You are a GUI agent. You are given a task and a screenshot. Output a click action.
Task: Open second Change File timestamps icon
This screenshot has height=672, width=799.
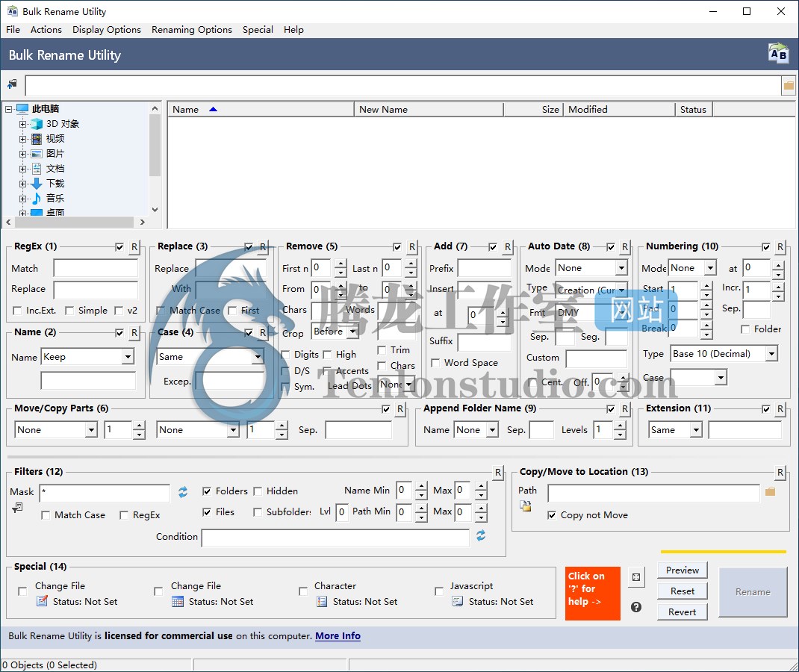177,601
